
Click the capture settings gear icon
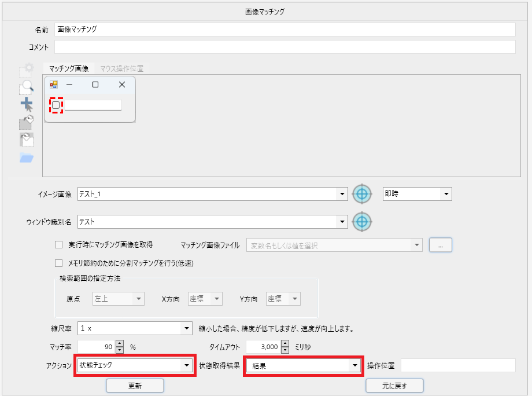(27, 70)
